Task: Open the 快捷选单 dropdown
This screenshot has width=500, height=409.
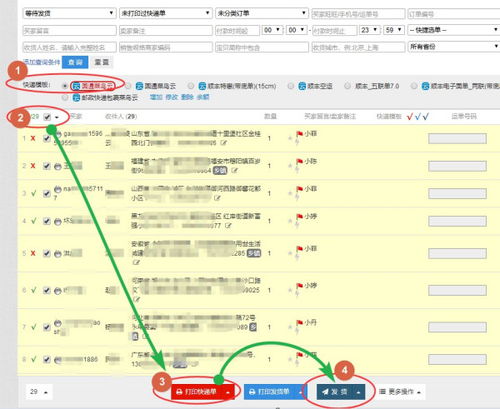Action: (x=454, y=30)
